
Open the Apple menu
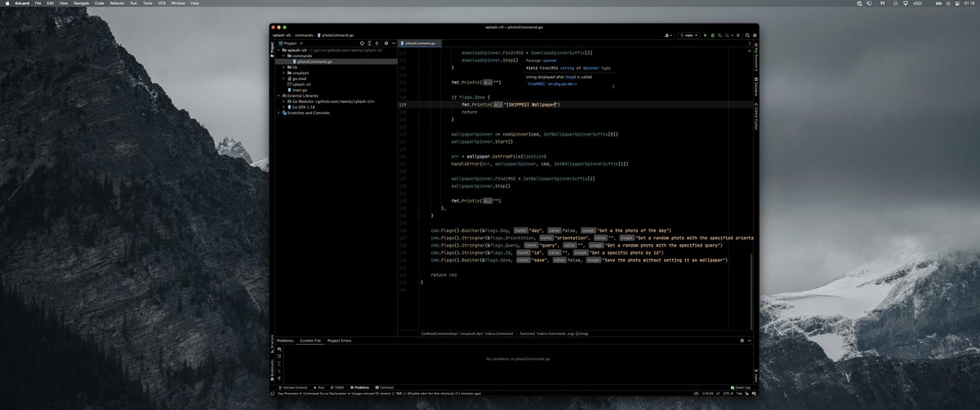[x=6, y=3]
